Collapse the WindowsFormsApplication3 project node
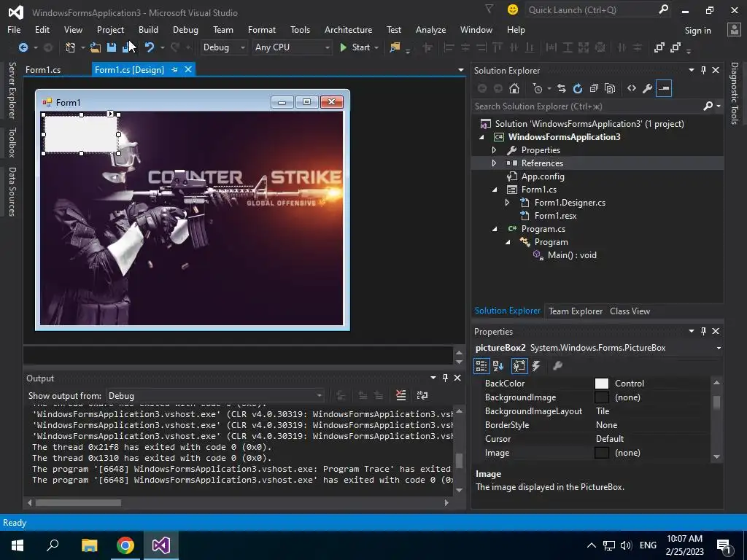 (x=481, y=137)
